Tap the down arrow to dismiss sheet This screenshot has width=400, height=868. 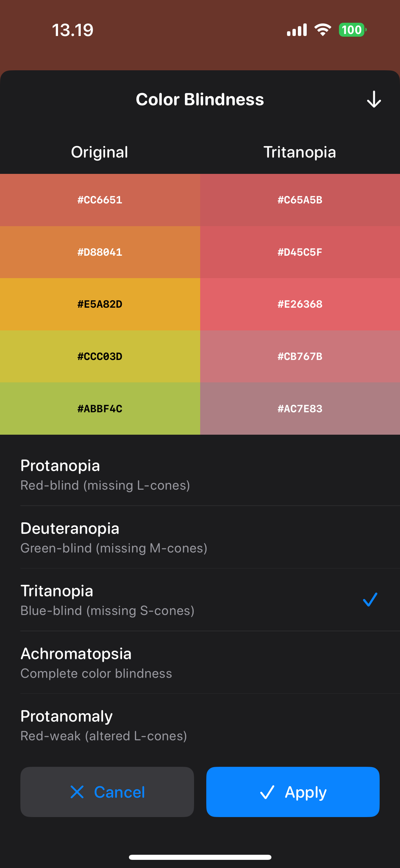(x=374, y=100)
